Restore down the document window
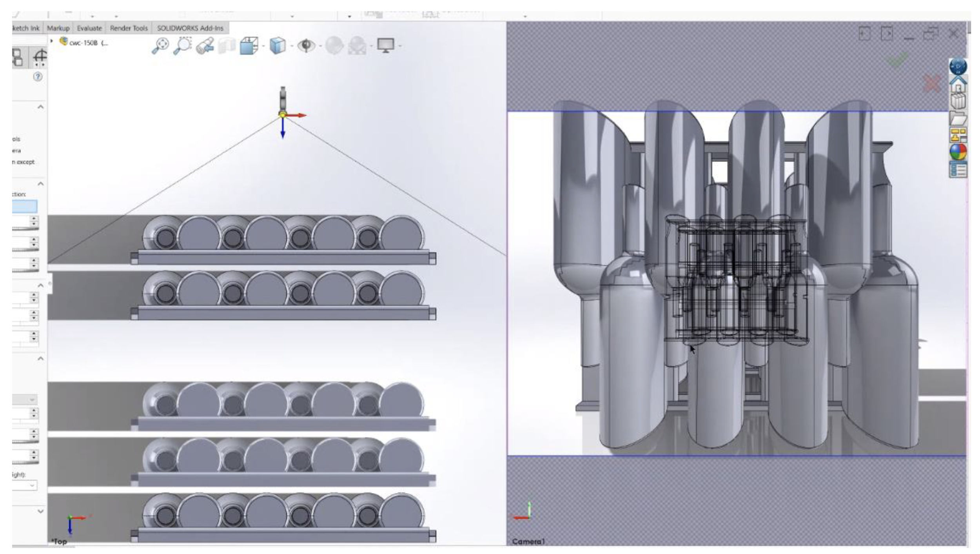 coord(931,34)
